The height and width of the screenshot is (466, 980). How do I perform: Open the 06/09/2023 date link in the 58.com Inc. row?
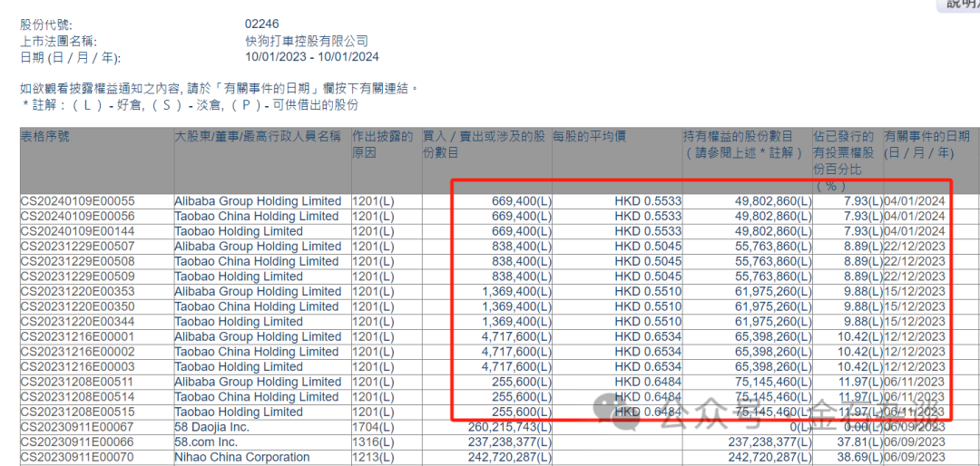click(915, 442)
